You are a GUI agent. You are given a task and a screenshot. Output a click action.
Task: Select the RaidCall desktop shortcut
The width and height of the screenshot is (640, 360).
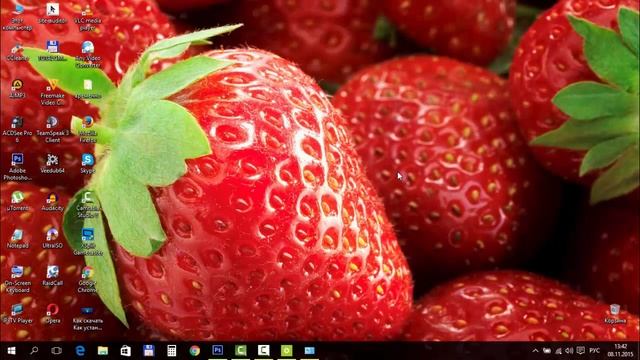(52, 277)
